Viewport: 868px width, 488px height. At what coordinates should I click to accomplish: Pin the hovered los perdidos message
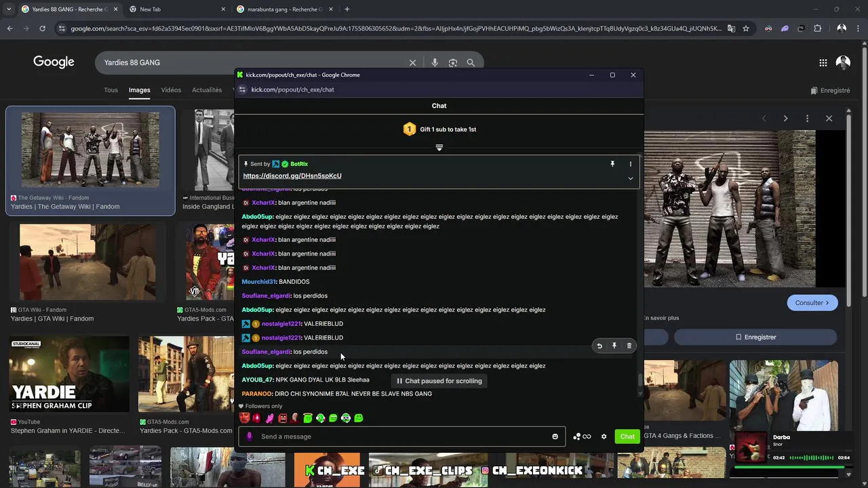click(614, 346)
